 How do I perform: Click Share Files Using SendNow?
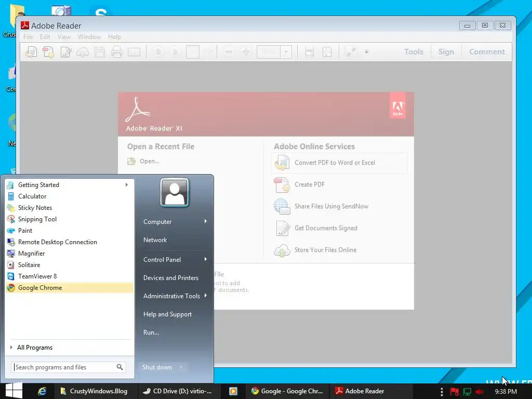pos(331,206)
